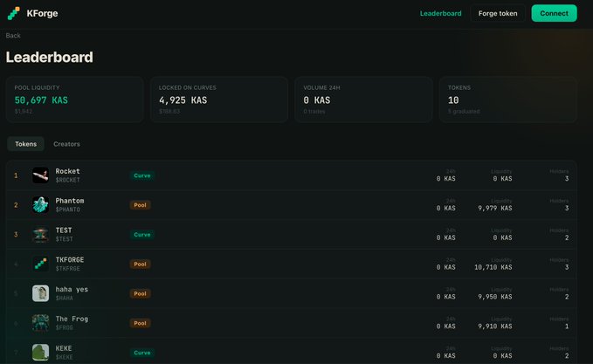
Task: Switch to the Tokens tab
Action: click(x=25, y=144)
